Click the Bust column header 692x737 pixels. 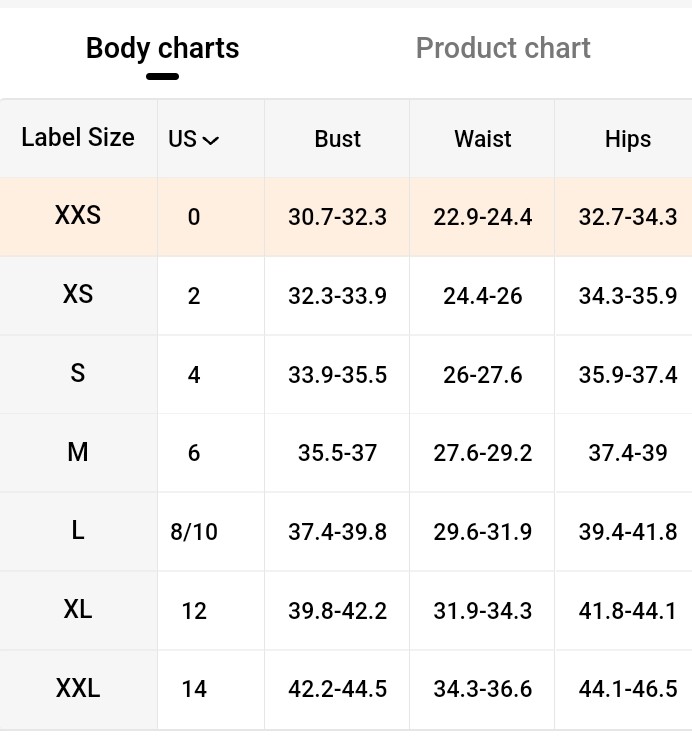(x=338, y=139)
